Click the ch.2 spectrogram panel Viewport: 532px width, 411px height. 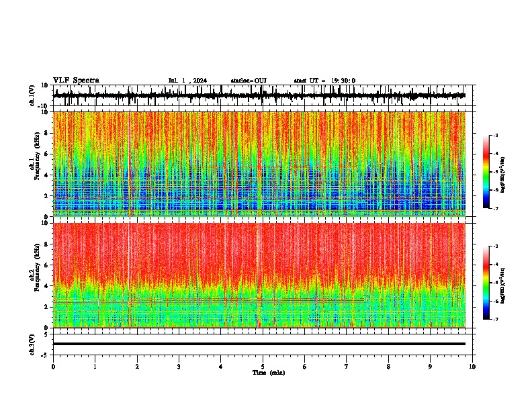(x=259, y=275)
